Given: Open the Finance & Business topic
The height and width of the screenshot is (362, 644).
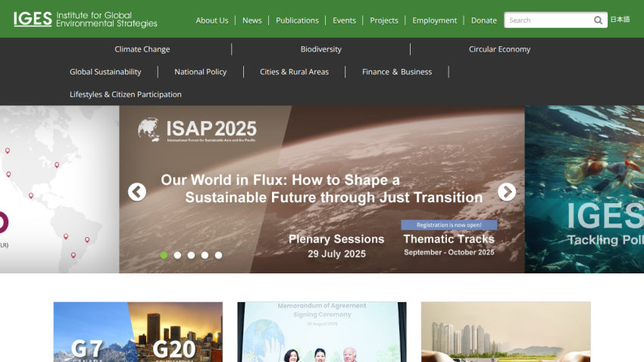Looking at the screenshot, I should pyautogui.click(x=397, y=72).
